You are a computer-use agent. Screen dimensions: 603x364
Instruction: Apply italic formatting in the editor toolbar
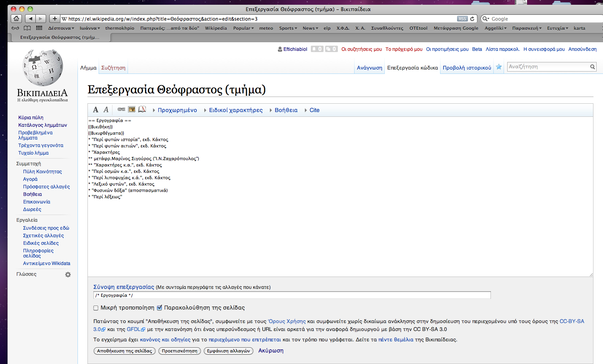pos(106,110)
